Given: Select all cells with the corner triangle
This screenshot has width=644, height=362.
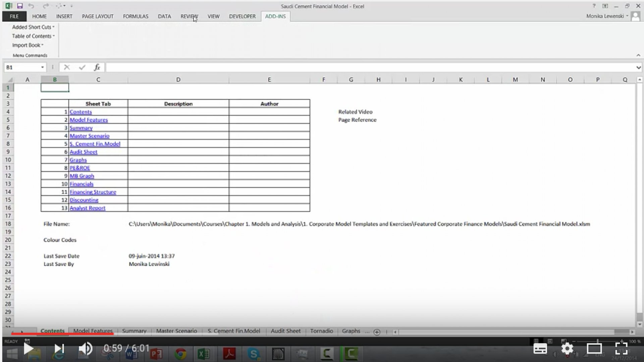Looking at the screenshot, I should click(x=10, y=80).
